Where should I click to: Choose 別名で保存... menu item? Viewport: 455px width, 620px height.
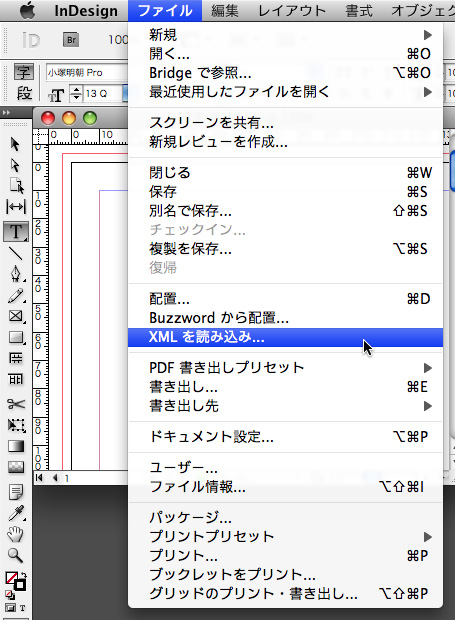coord(285,211)
